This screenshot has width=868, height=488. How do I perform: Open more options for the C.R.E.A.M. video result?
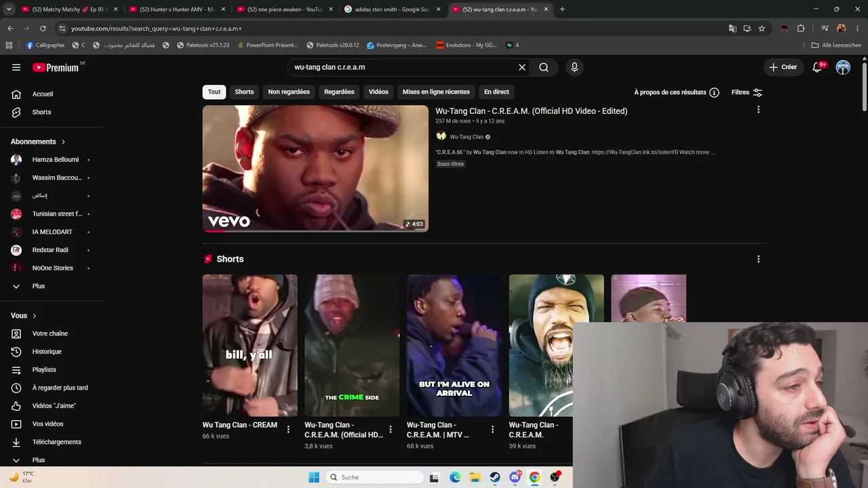point(758,110)
